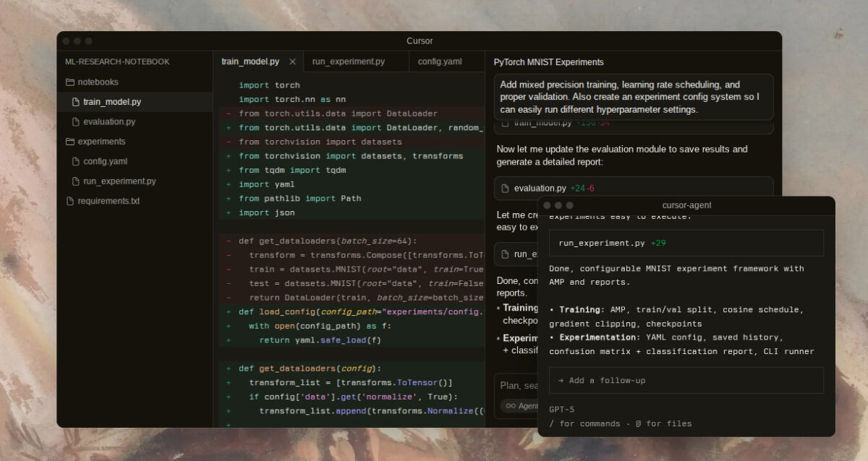Click the infinity icon in the Agent pill
This screenshot has height=461, width=868.
[x=511, y=406]
